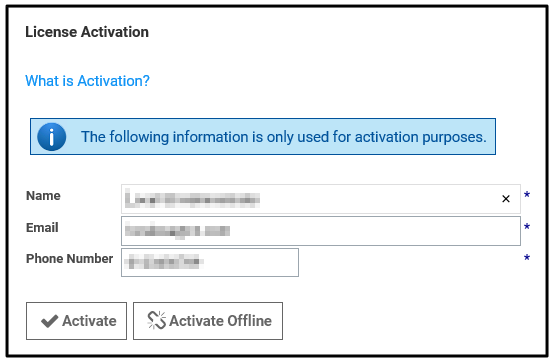Choose the Activate Offline button
Screen dimensions: 553x364
point(208,321)
